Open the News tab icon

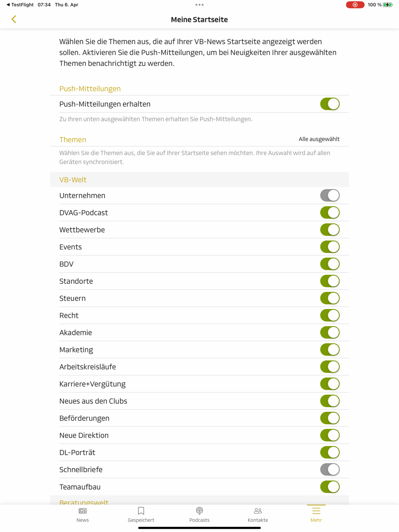tap(83, 511)
